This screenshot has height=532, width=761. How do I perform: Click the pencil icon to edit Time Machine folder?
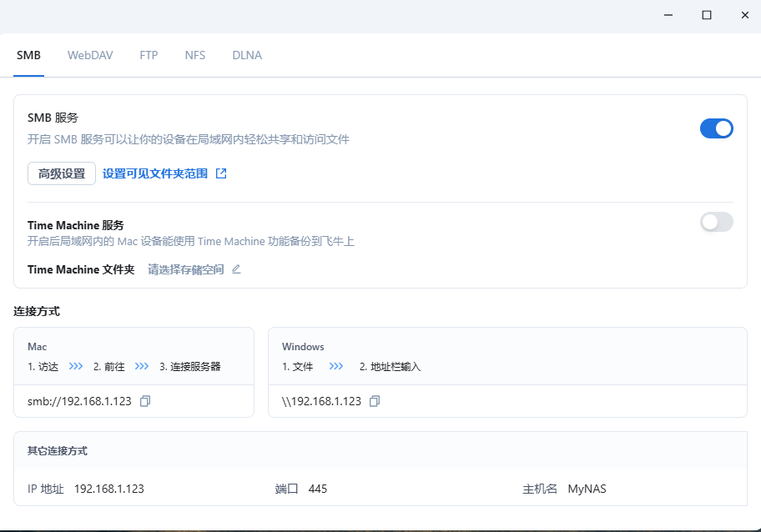pyautogui.click(x=236, y=269)
